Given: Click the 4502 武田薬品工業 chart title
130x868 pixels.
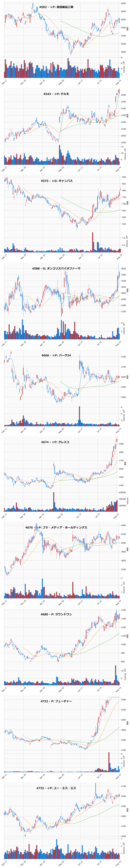Looking at the screenshot, I should coord(56,7).
